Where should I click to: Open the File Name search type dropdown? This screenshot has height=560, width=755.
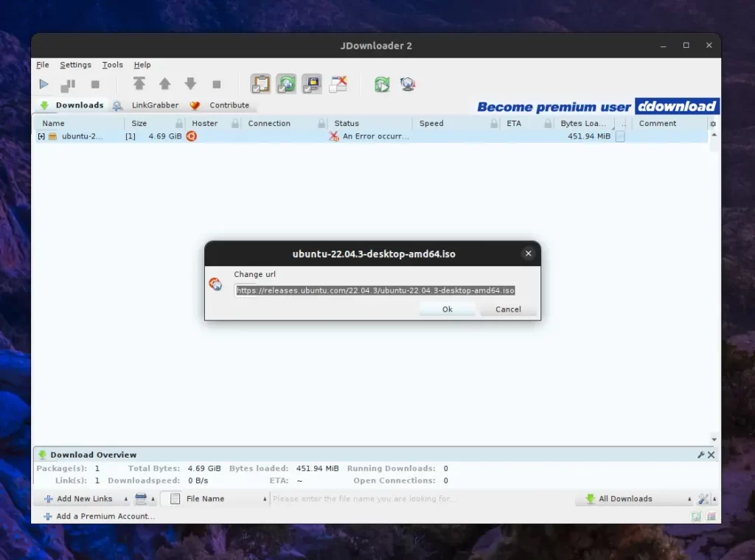click(215, 498)
